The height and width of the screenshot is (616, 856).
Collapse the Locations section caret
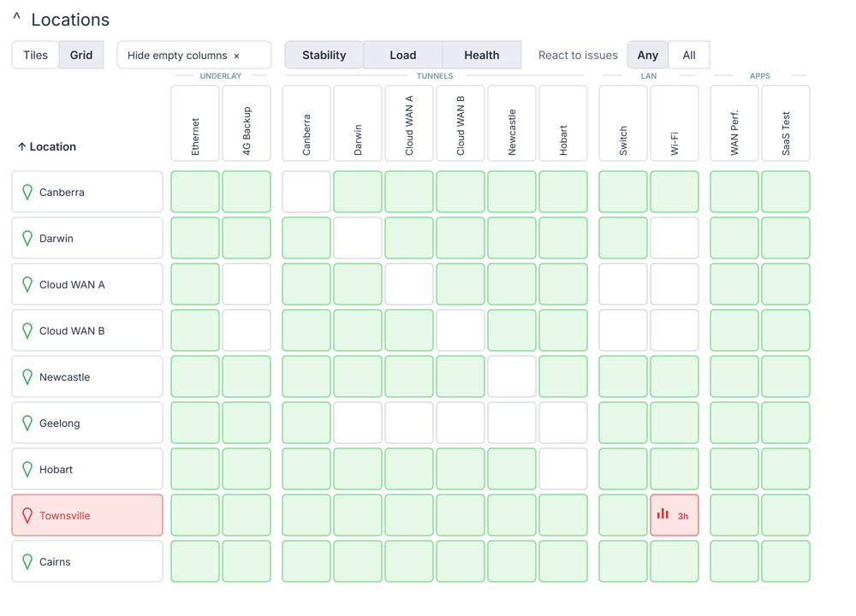click(17, 17)
